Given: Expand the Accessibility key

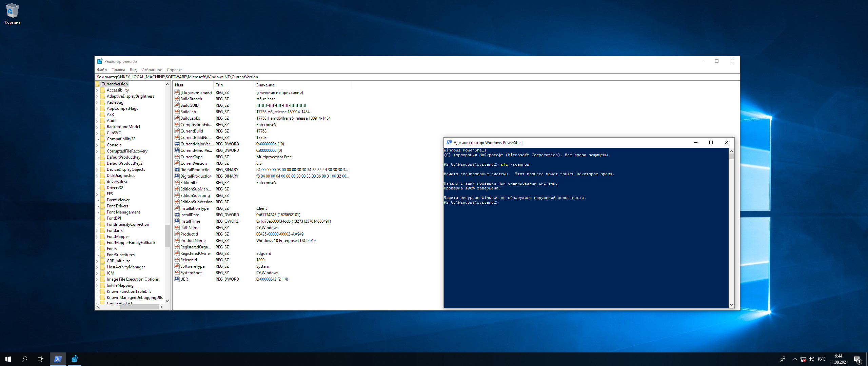Looking at the screenshot, I should [97, 90].
